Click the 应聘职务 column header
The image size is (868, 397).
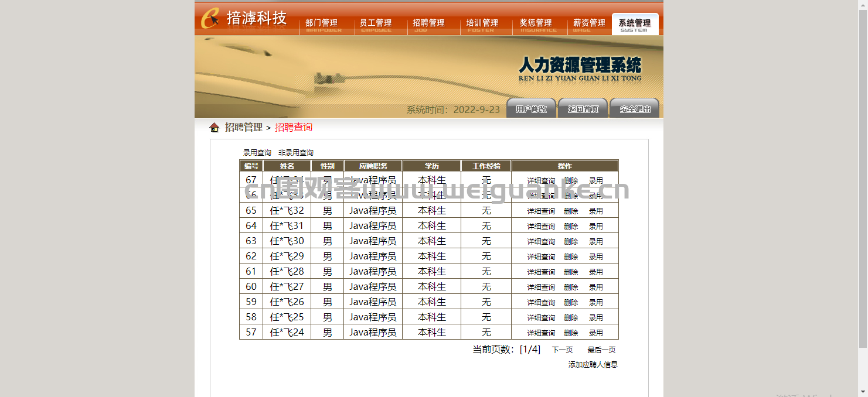pos(373,166)
